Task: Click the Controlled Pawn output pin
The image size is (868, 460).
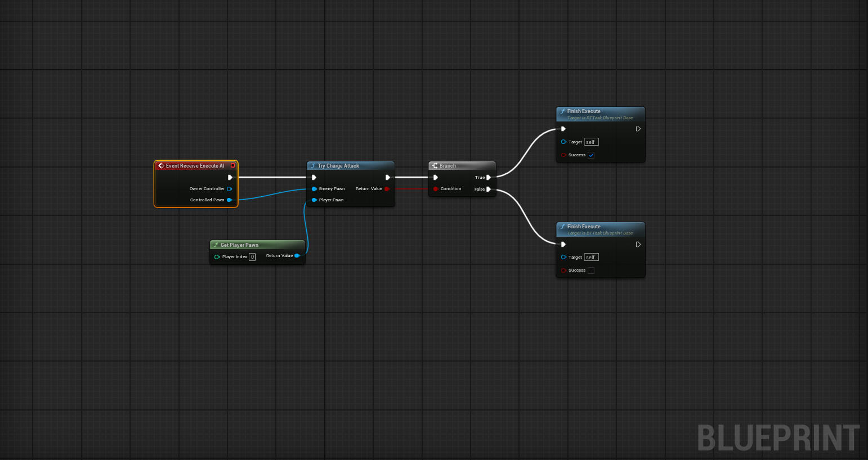Action: pyautogui.click(x=229, y=200)
